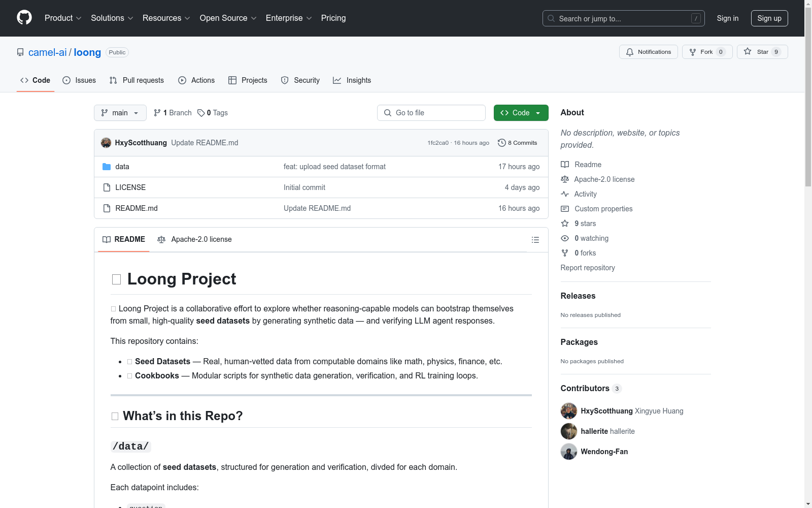Open the README outline menu icon

(x=535, y=240)
